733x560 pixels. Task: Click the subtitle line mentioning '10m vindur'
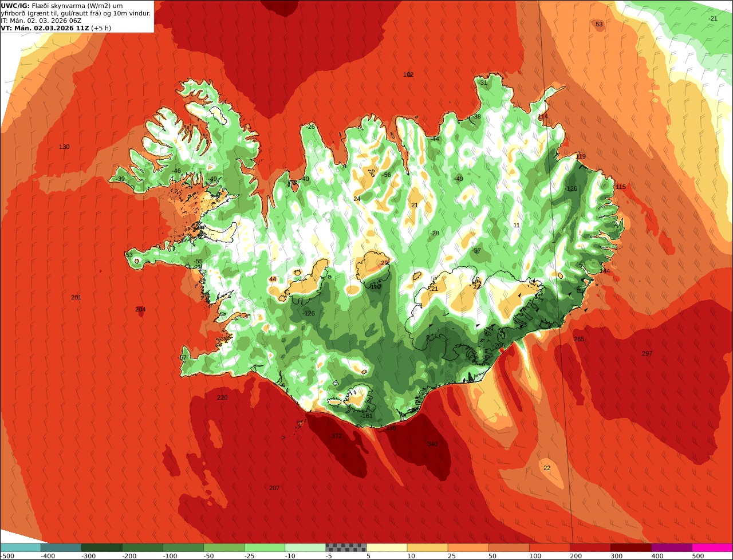76,13
